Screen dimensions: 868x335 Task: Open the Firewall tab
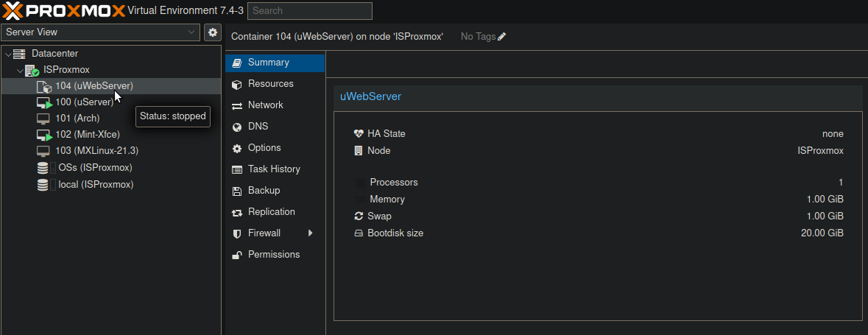[x=275, y=233]
